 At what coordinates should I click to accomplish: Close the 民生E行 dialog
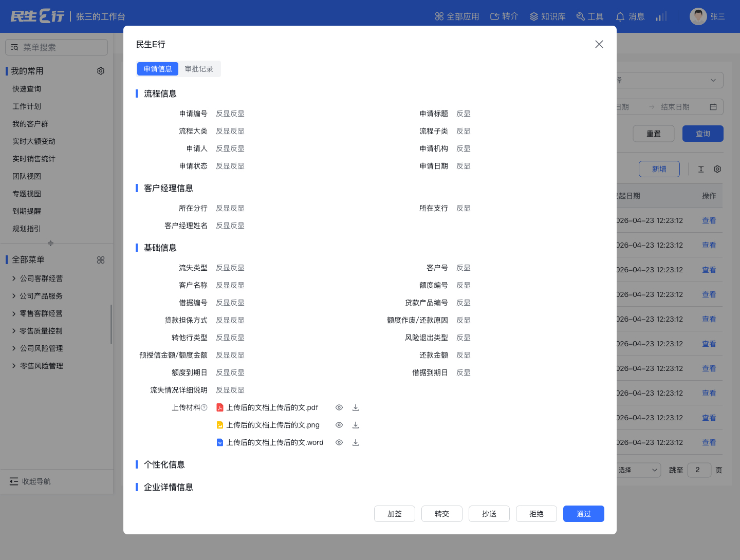point(599,44)
